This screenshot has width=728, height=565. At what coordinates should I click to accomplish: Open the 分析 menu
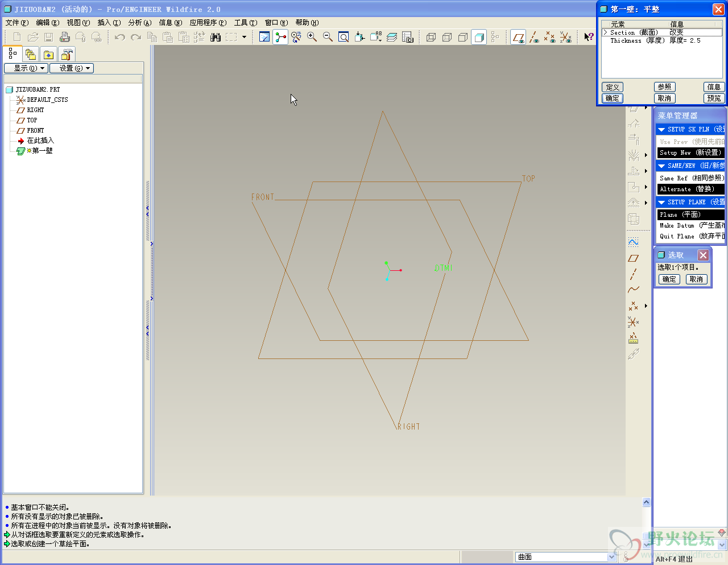[139, 23]
